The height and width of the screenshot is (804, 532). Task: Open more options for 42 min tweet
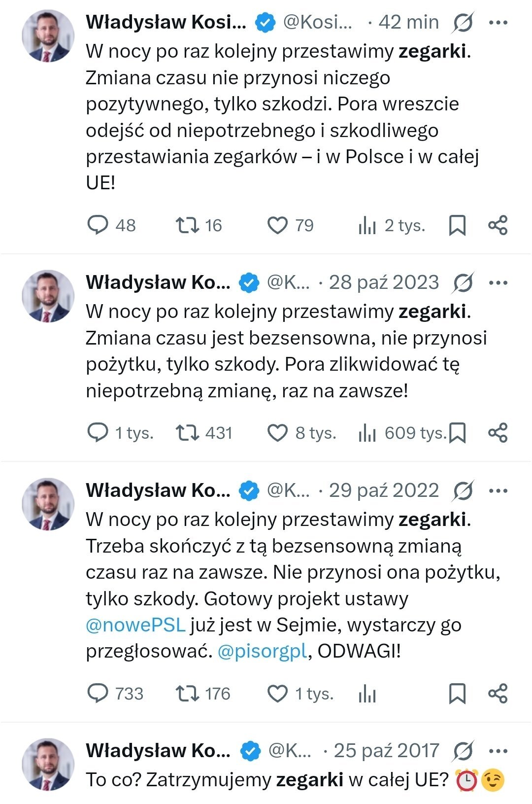click(x=498, y=23)
